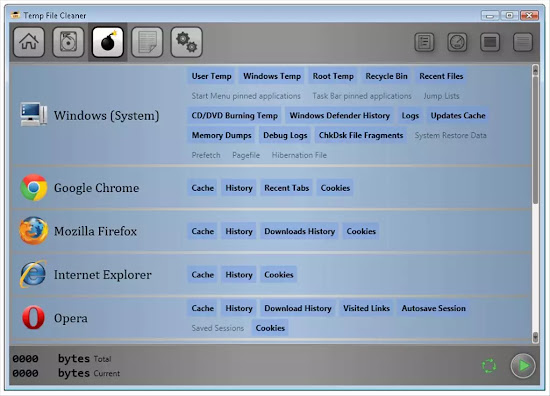Open the notes document tab icon

pyautogui.click(x=147, y=42)
